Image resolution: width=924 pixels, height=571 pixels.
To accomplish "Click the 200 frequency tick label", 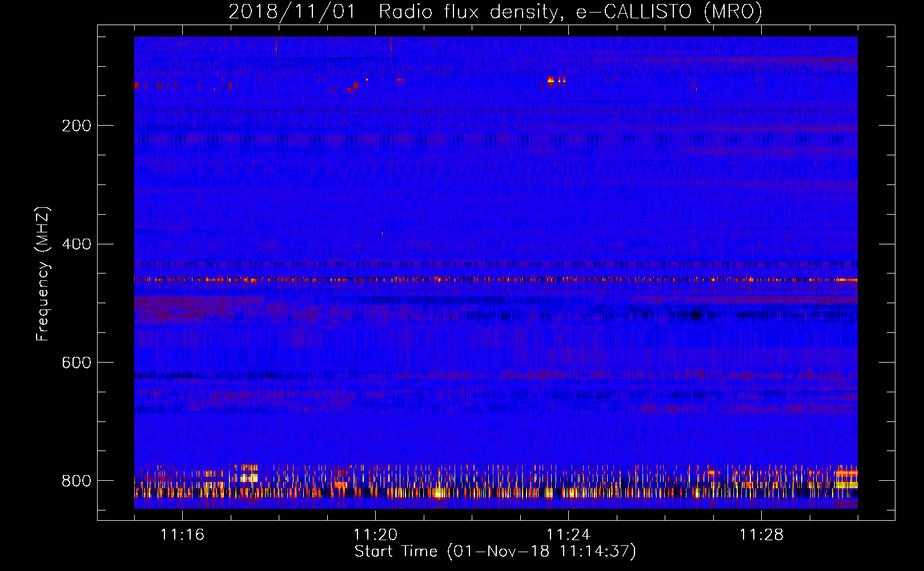I will tap(76, 126).
